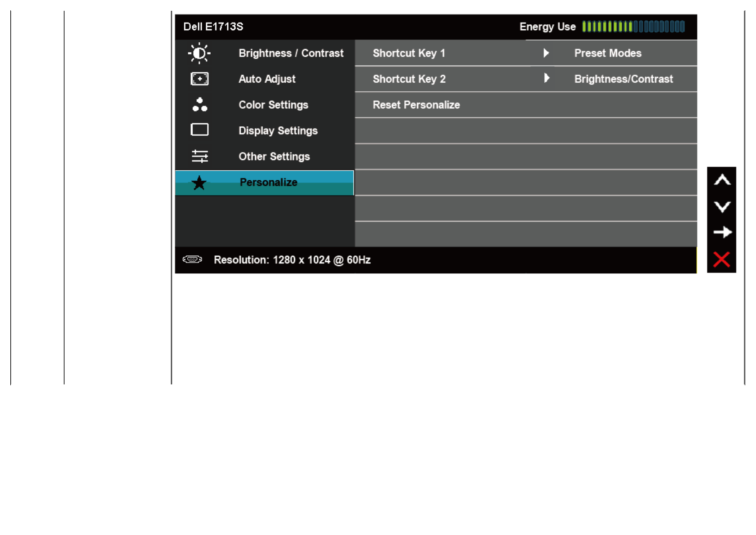This screenshot has height=535, width=756.
Task: Open the Color Settings menu
Action: coord(265,105)
